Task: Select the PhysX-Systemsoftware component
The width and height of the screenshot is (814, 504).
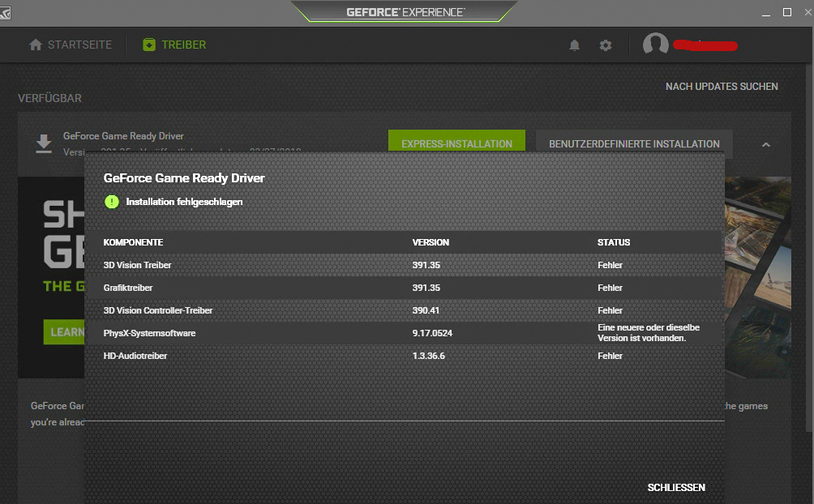Action: point(149,333)
